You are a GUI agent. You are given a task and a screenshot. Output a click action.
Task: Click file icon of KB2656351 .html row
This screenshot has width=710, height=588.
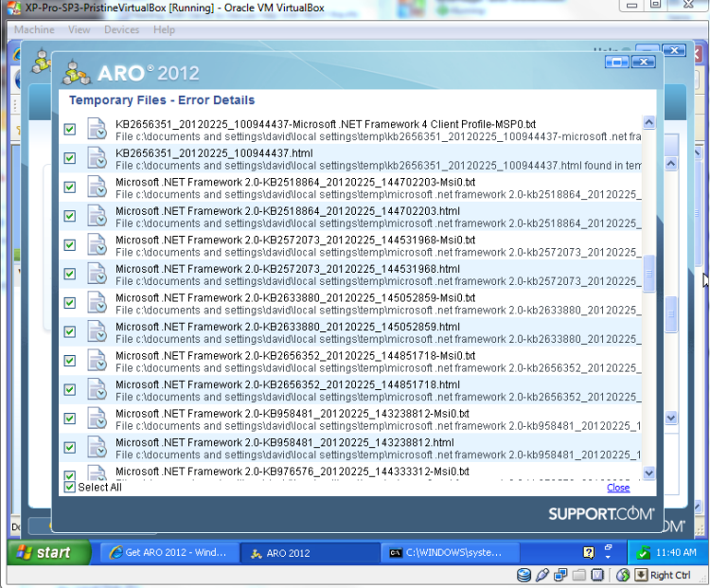[97, 157]
